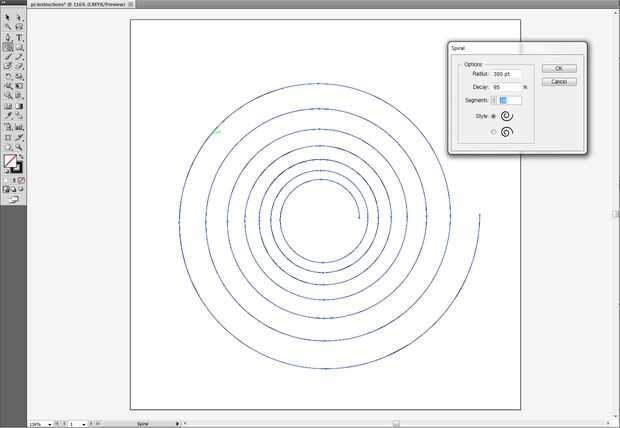Select the Gradient tool
Viewport: 620px width, 428px height.
click(x=19, y=106)
